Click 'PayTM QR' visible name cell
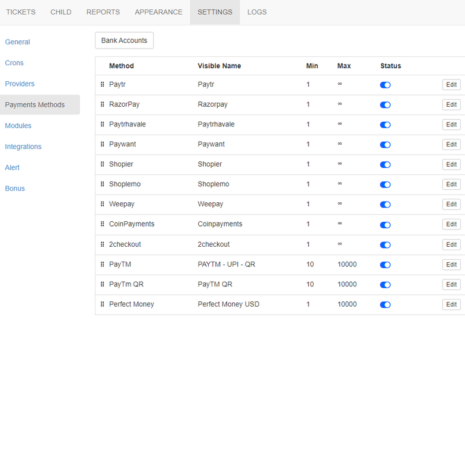465x465 pixels. tap(215, 284)
